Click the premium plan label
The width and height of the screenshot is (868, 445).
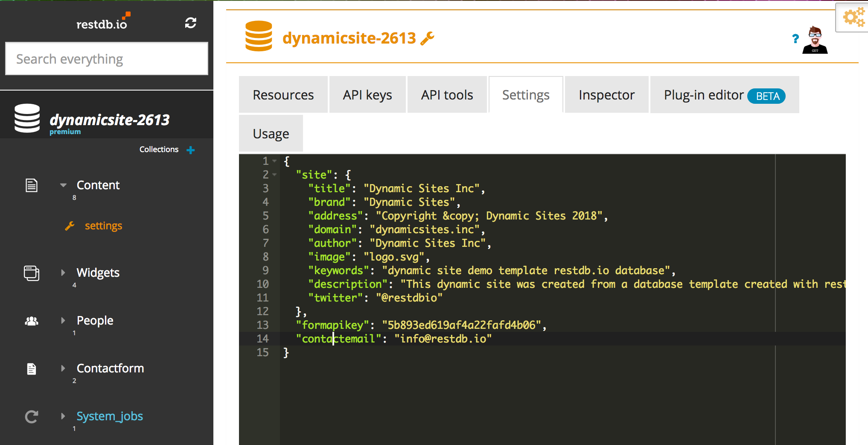coord(65,132)
